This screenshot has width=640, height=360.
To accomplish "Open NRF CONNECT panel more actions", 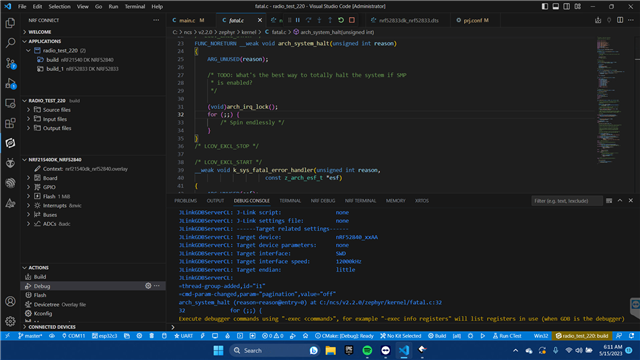I will click(156, 20).
